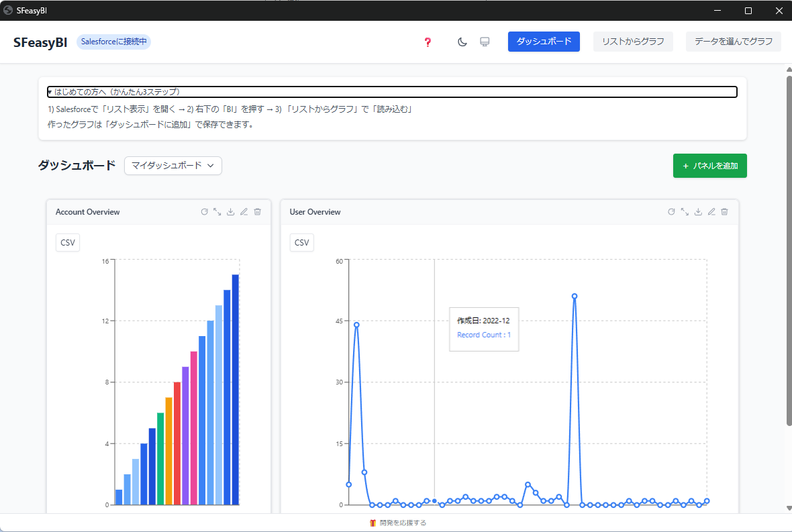792x532 pixels.
Task: Download the Account Overview chart
Action: pyautogui.click(x=230, y=211)
